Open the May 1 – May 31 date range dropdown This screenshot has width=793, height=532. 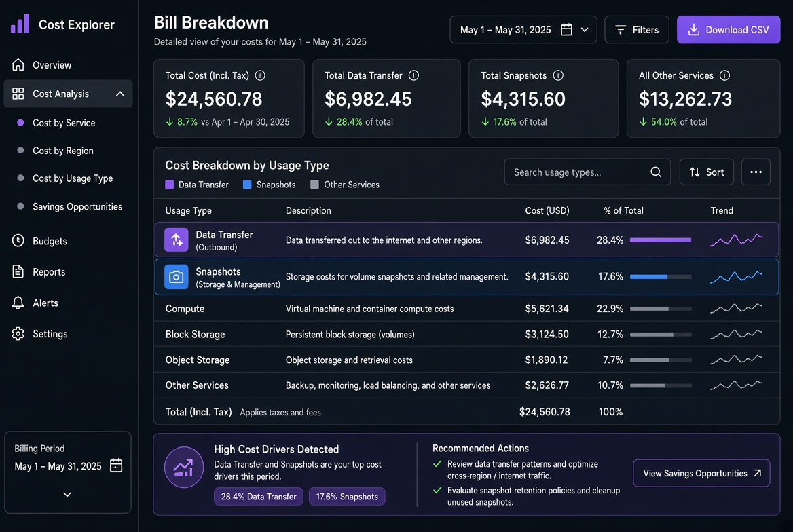[x=523, y=30]
